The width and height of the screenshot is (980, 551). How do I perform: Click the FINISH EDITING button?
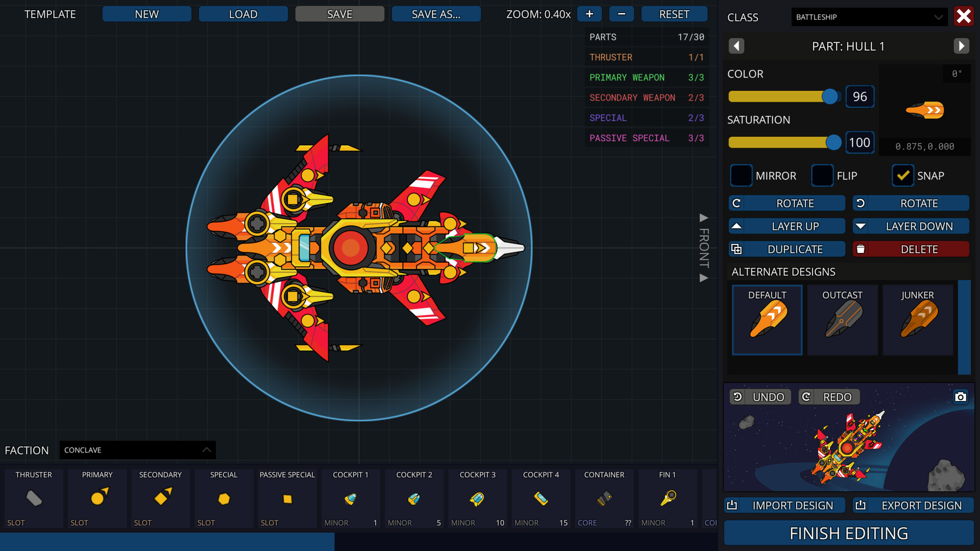pyautogui.click(x=849, y=533)
